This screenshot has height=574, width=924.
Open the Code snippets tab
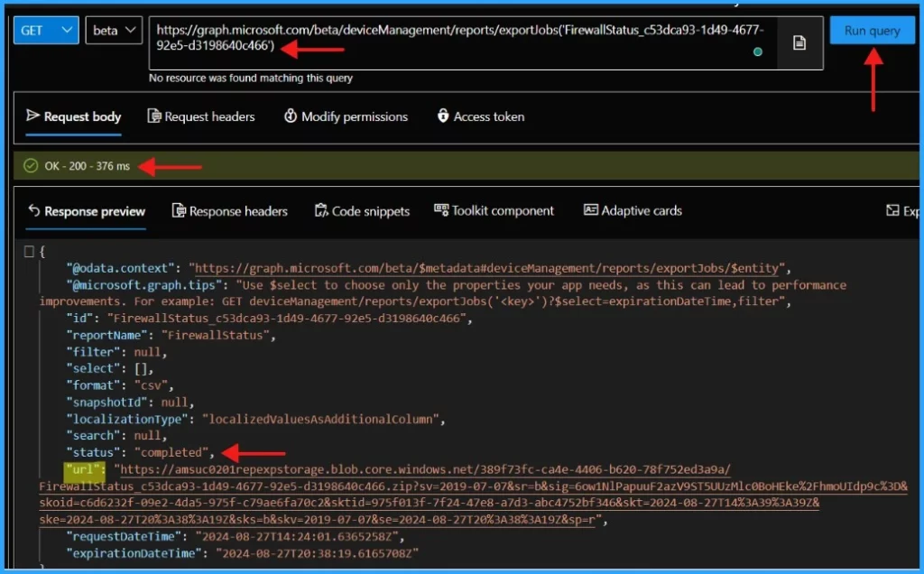[x=362, y=211]
